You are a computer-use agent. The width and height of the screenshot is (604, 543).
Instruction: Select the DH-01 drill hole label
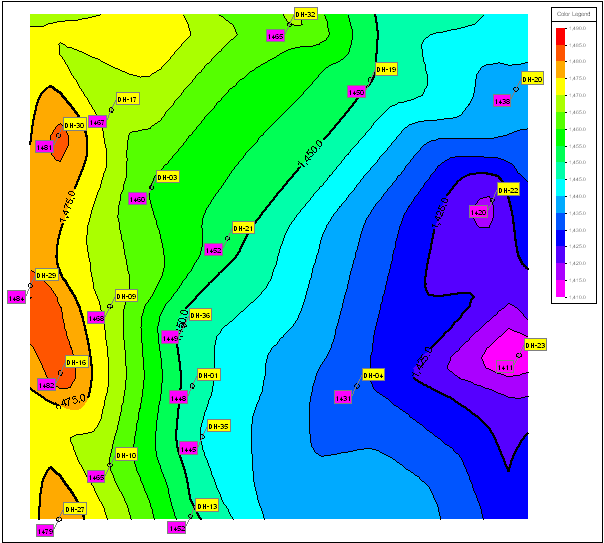[208, 375]
